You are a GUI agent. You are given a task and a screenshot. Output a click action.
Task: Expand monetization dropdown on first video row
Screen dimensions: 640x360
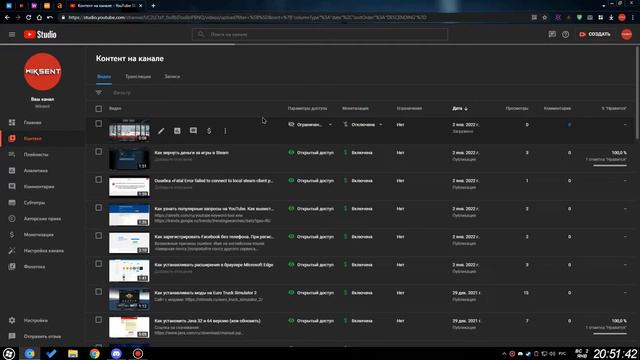pyautogui.click(x=380, y=124)
